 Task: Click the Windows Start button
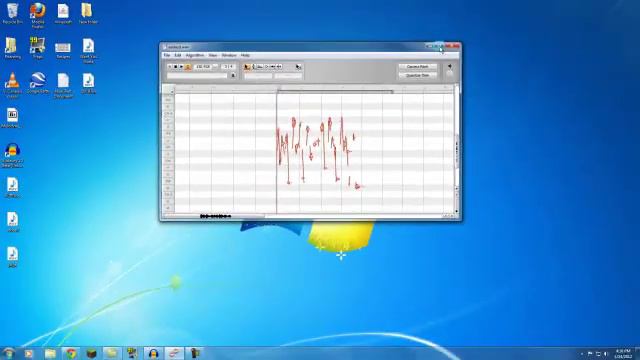click(8, 353)
